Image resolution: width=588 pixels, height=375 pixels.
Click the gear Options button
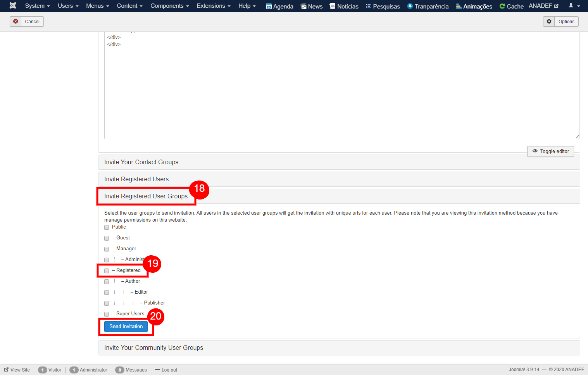[560, 22]
